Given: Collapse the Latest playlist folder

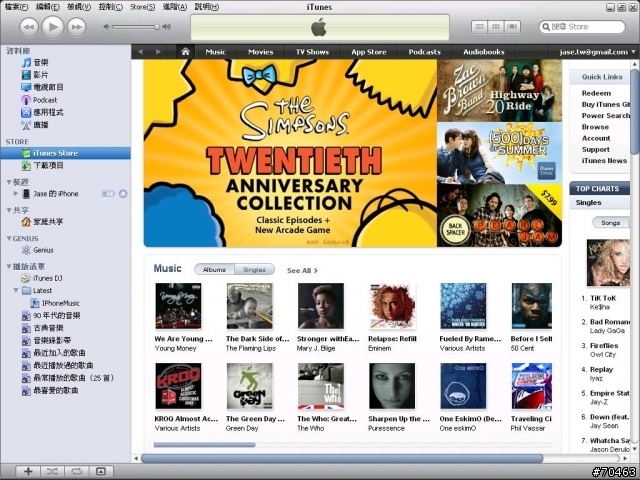Looking at the screenshot, I should 16,291.
